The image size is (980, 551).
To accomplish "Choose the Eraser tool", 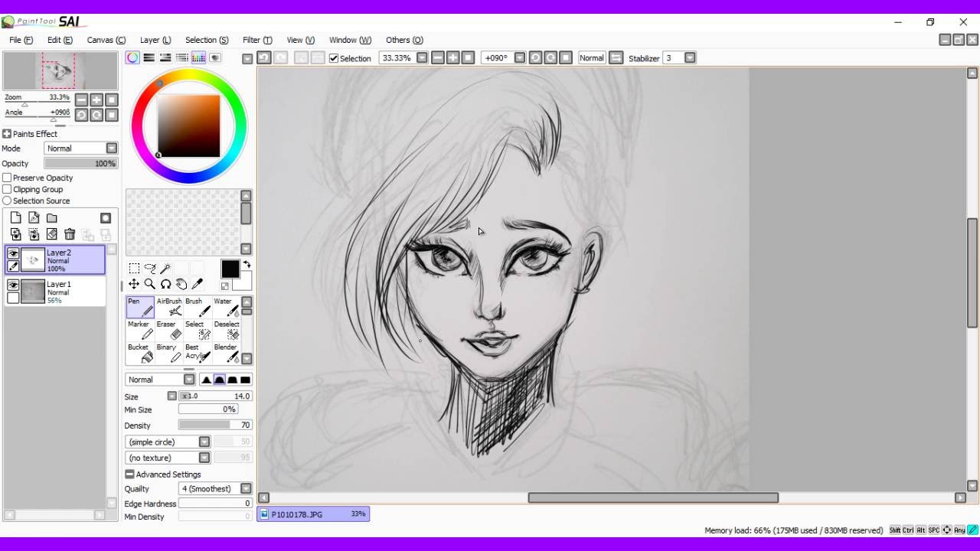I will 168,330.
